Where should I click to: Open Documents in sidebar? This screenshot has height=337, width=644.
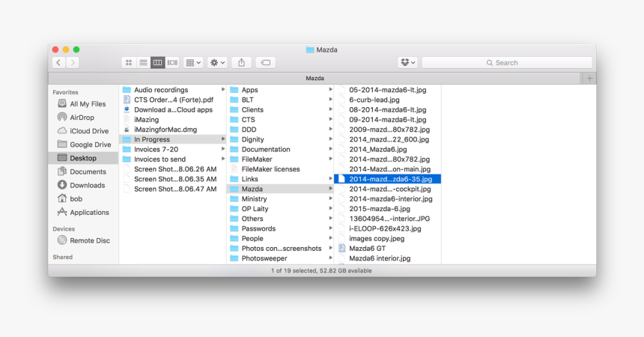point(83,171)
